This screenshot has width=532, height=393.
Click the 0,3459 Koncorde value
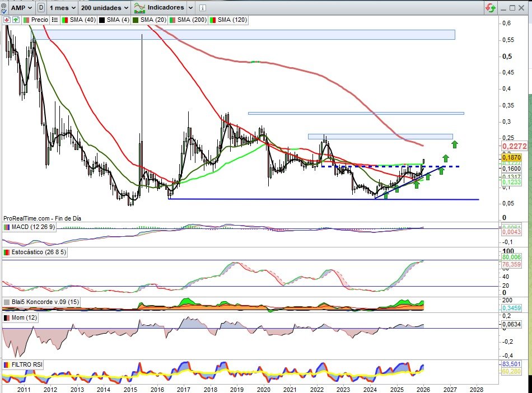click(511, 308)
